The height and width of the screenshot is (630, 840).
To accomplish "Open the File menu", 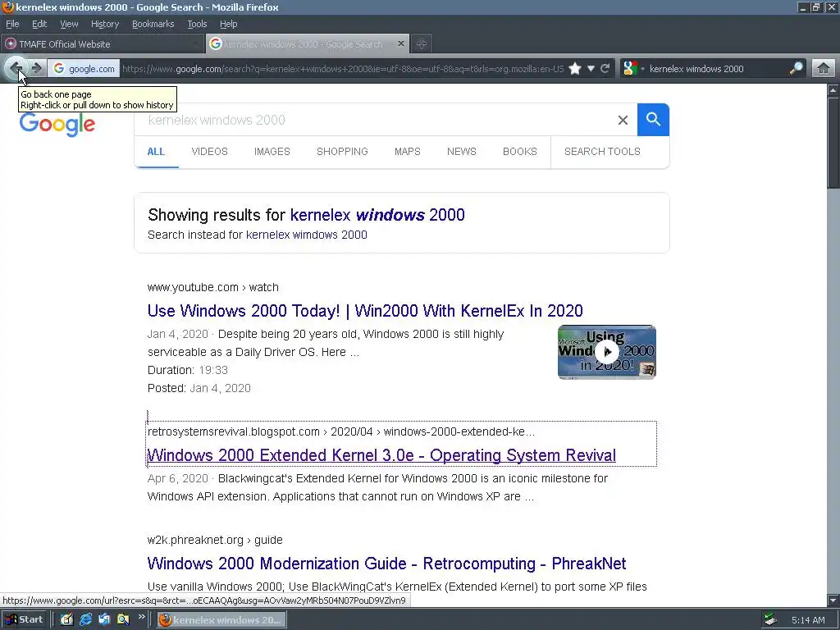I will [x=12, y=24].
